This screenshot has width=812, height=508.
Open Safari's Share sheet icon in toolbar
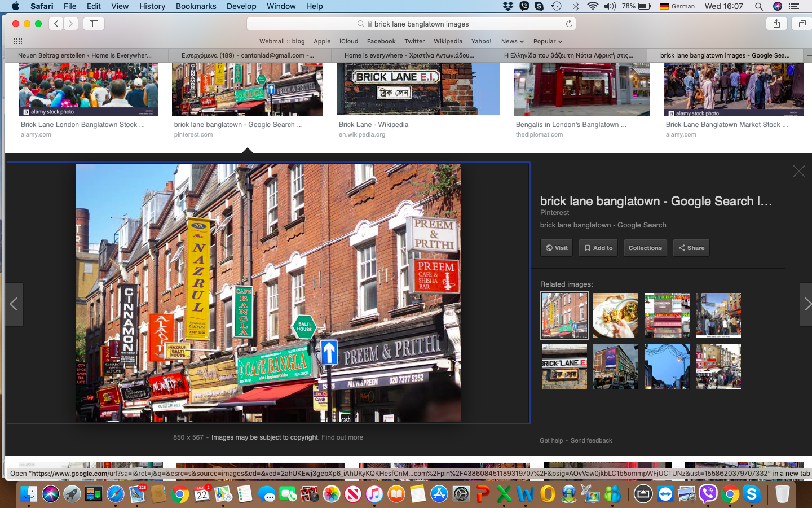tap(776, 24)
